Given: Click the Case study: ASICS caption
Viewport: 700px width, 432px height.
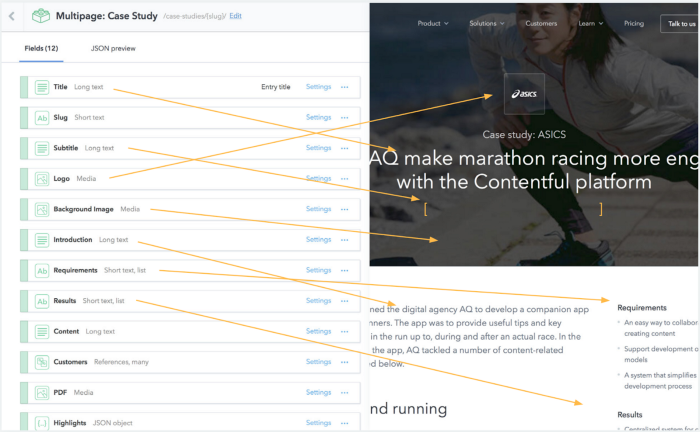Looking at the screenshot, I should (524, 135).
